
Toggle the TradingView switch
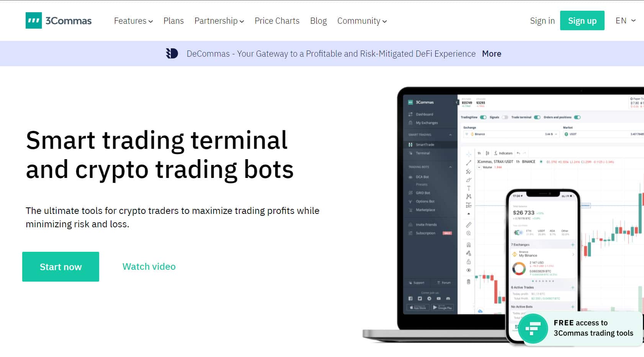[x=483, y=117]
